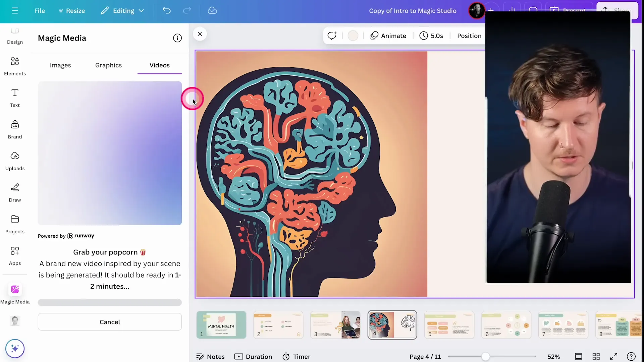
Task: Close the Magic Media side panel
Action: (200, 34)
